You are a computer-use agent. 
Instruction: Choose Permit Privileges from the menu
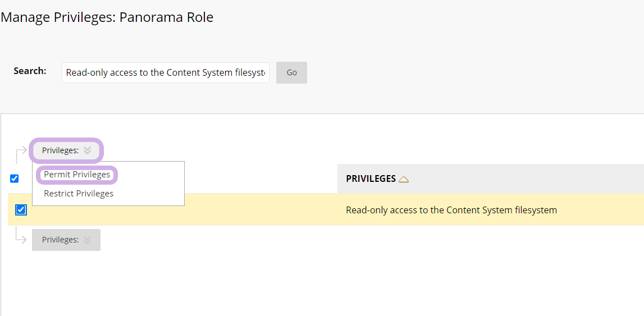(77, 175)
